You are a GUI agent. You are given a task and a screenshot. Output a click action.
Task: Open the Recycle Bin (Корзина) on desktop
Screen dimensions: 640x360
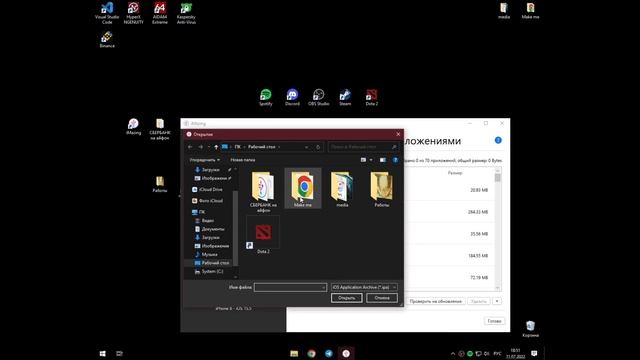530,329
